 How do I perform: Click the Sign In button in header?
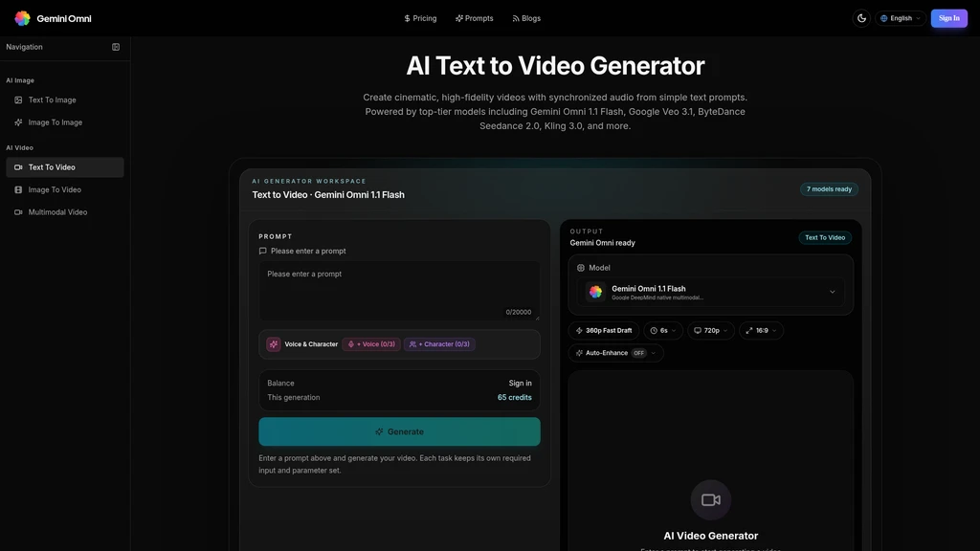click(948, 18)
